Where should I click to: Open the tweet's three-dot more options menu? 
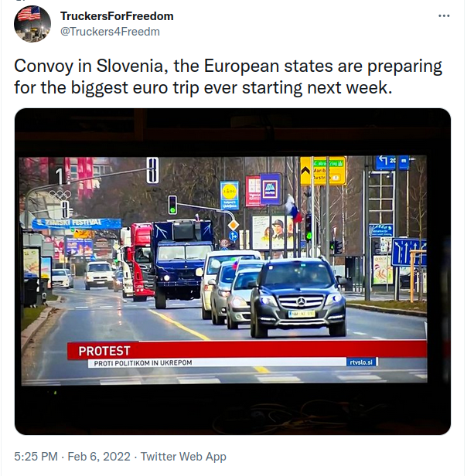(444, 15)
